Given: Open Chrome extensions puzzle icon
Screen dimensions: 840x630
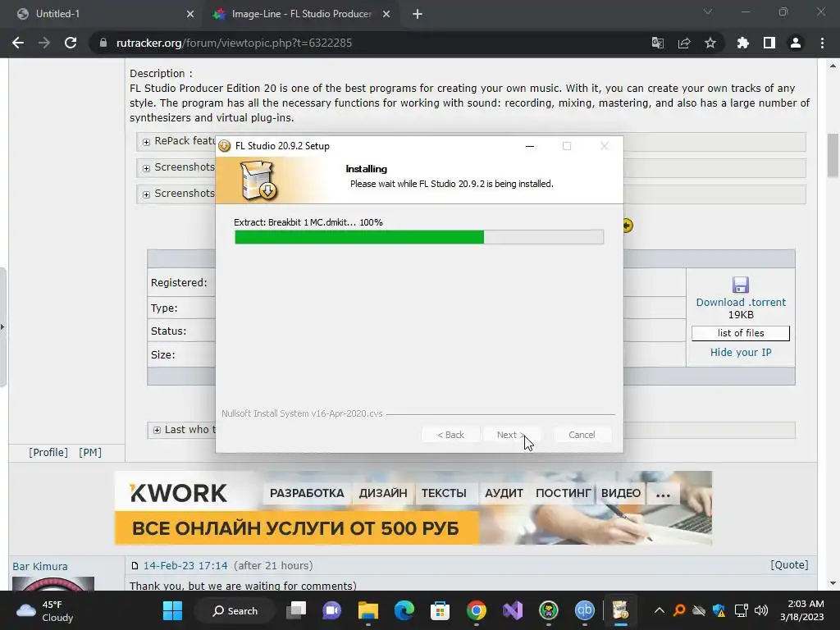Looking at the screenshot, I should pos(743,43).
